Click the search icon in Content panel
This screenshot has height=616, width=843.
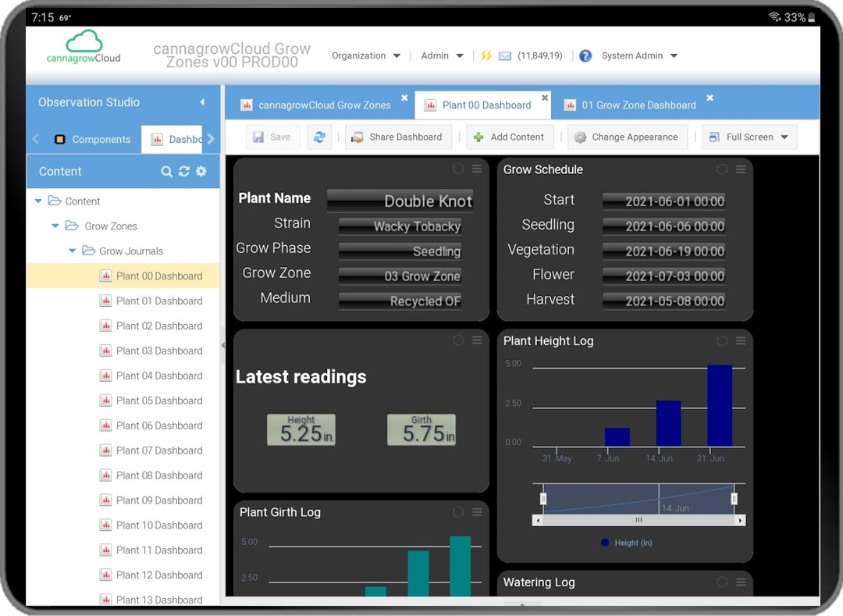click(x=166, y=172)
